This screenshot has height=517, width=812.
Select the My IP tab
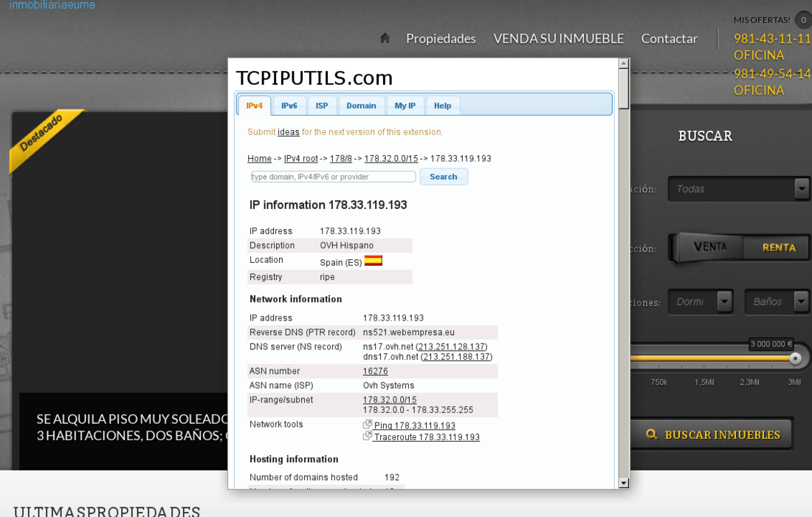405,106
